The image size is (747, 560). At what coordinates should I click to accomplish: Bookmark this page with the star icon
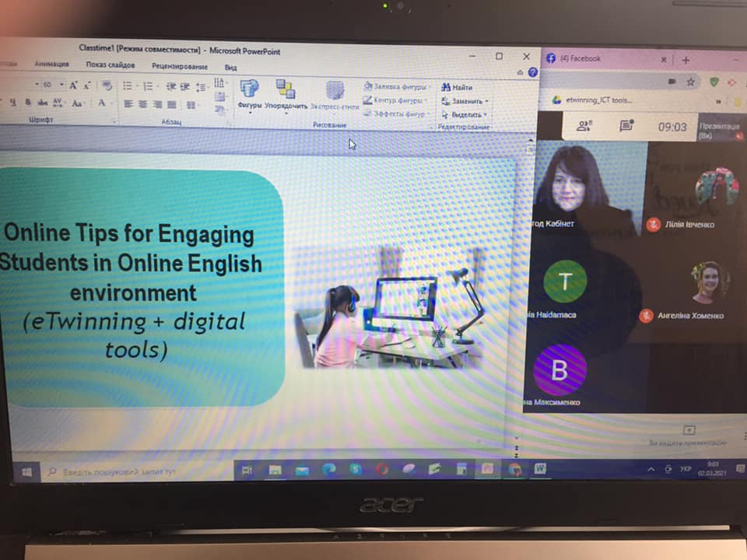click(690, 82)
